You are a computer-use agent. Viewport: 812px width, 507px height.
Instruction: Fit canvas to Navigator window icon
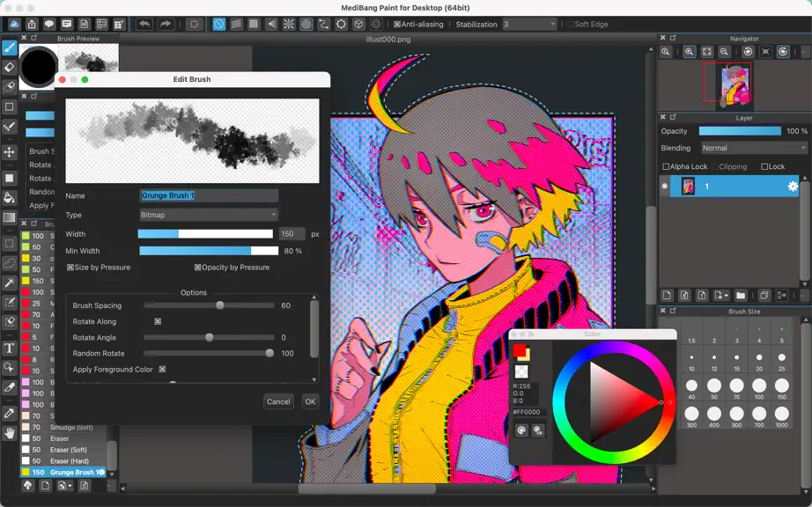(x=707, y=52)
